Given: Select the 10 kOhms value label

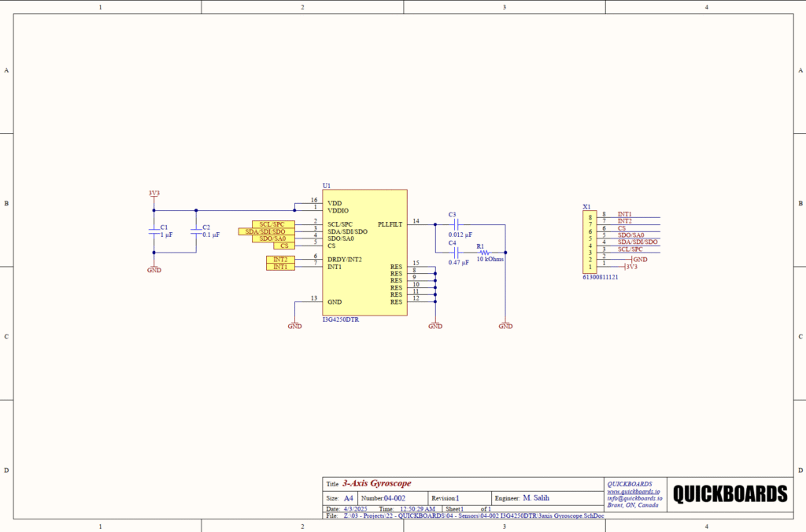Looking at the screenshot, I should (490, 260).
